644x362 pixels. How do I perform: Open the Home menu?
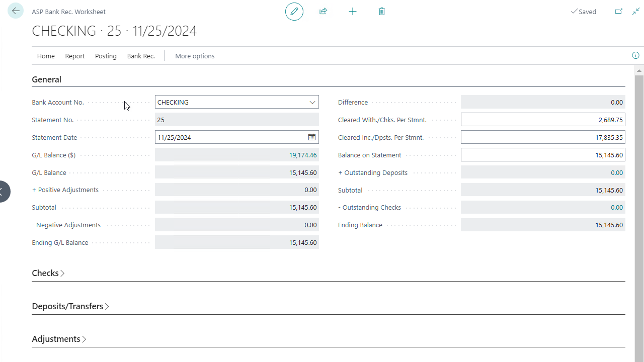click(x=46, y=56)
